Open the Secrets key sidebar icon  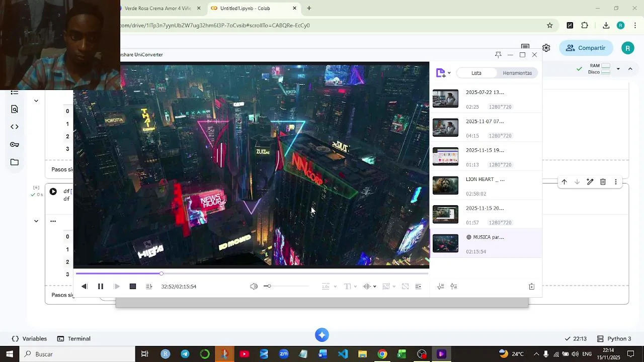click(x=15, y=145)
